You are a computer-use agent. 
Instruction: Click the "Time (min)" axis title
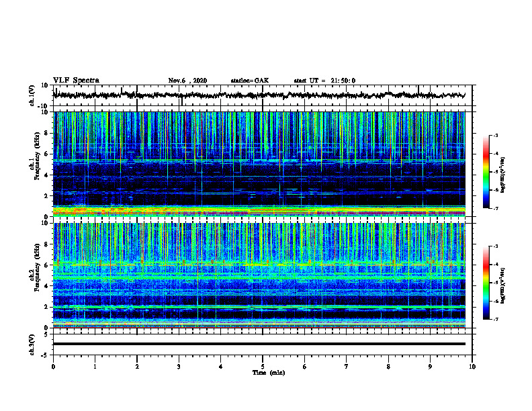269,373
